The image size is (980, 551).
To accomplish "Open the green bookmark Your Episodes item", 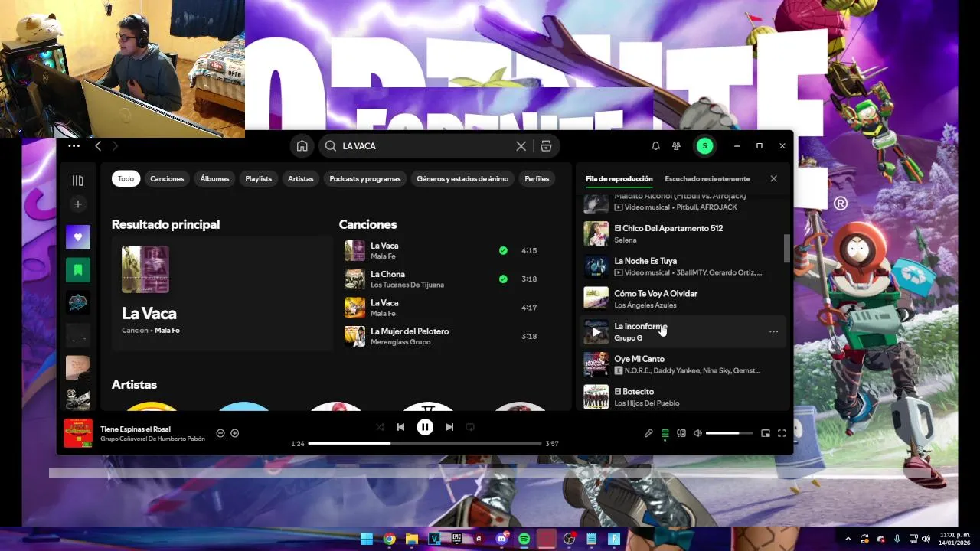I will 78,269.
